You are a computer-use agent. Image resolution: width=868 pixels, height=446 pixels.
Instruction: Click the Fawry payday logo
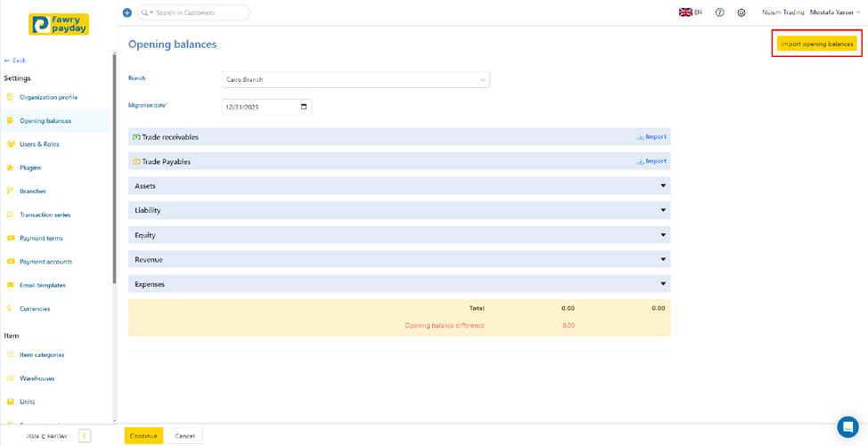tap(59, 24)
